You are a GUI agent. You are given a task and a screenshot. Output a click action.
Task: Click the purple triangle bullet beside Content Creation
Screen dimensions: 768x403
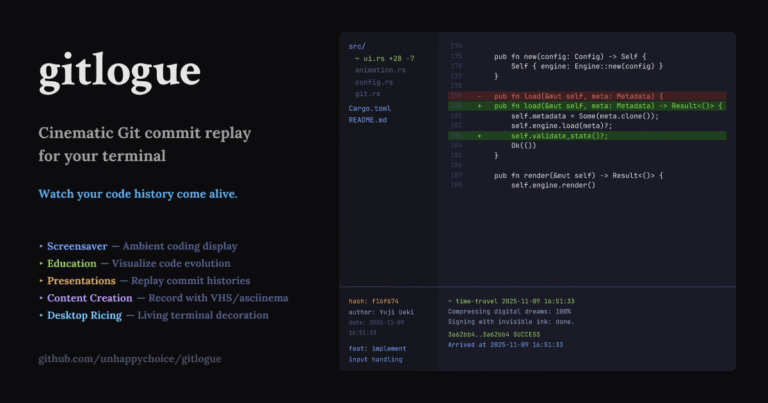point(41,298)
